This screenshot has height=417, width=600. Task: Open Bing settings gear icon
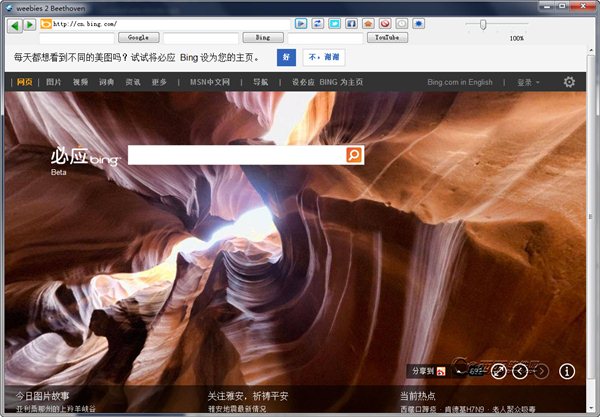tap(569, 82)
